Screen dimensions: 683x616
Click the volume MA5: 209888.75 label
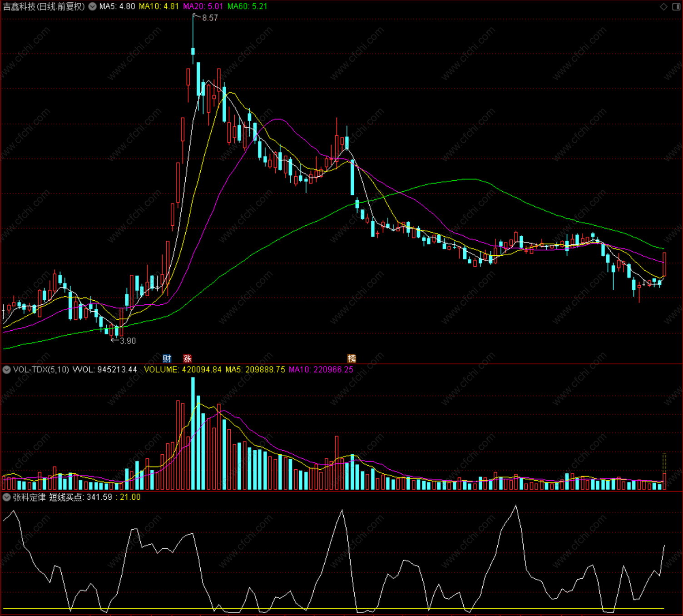[x=255, y=370]
